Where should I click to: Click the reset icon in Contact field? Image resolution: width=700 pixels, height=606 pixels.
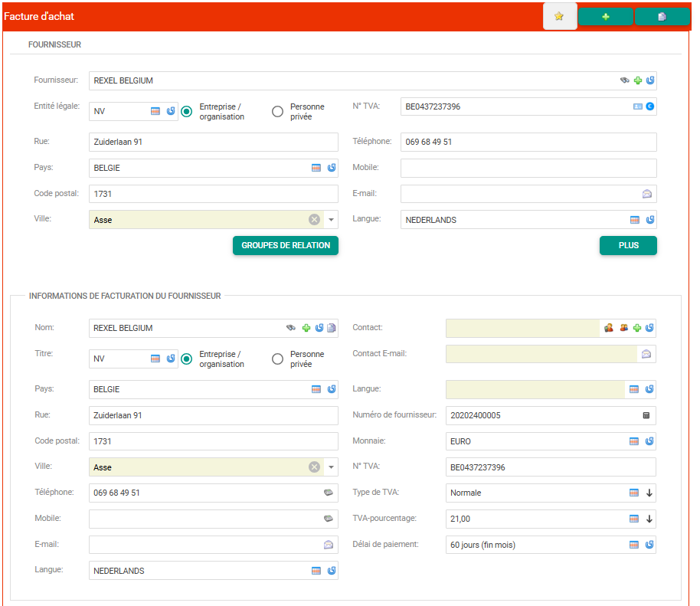(649, 328)
